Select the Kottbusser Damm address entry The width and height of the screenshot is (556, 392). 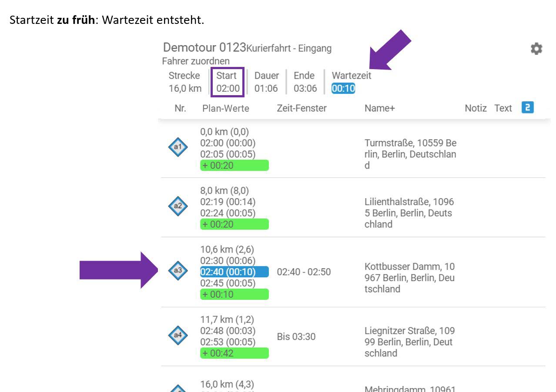click(409, 278)
